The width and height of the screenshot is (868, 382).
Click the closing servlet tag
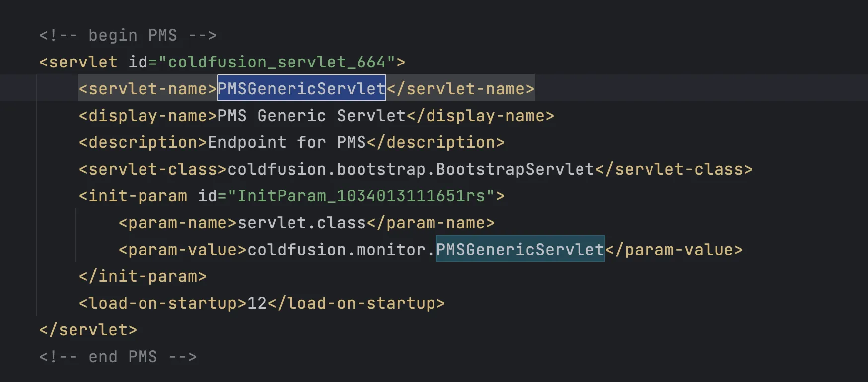(88, 330)
